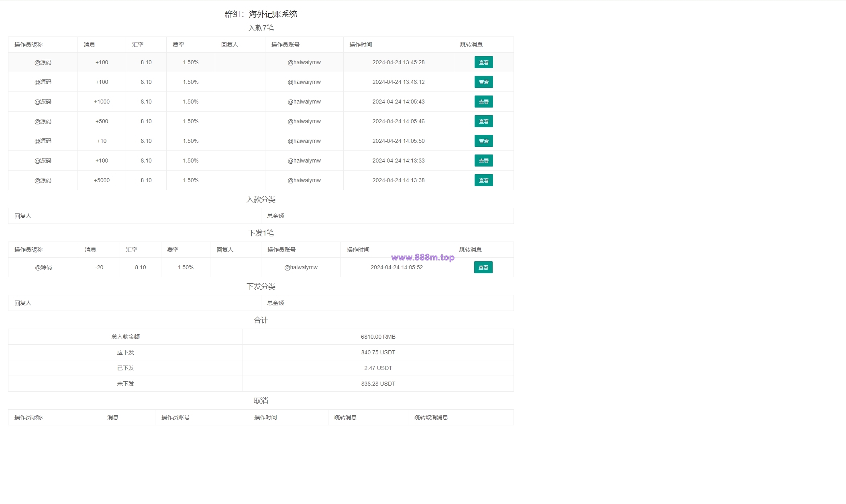Screen dimensions: 846x504
Task: Click timestamp 2024-04-24 14:13:38
Action: coord(398,180)
